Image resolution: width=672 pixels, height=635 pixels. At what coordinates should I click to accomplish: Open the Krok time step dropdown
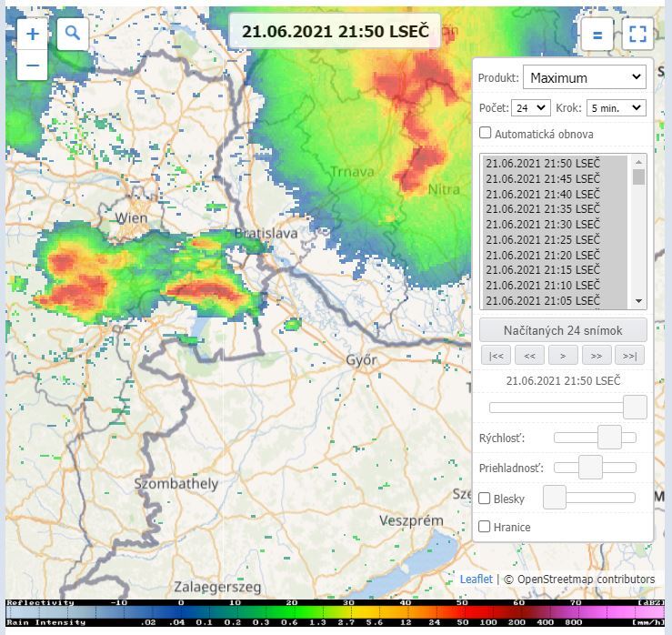616,107
